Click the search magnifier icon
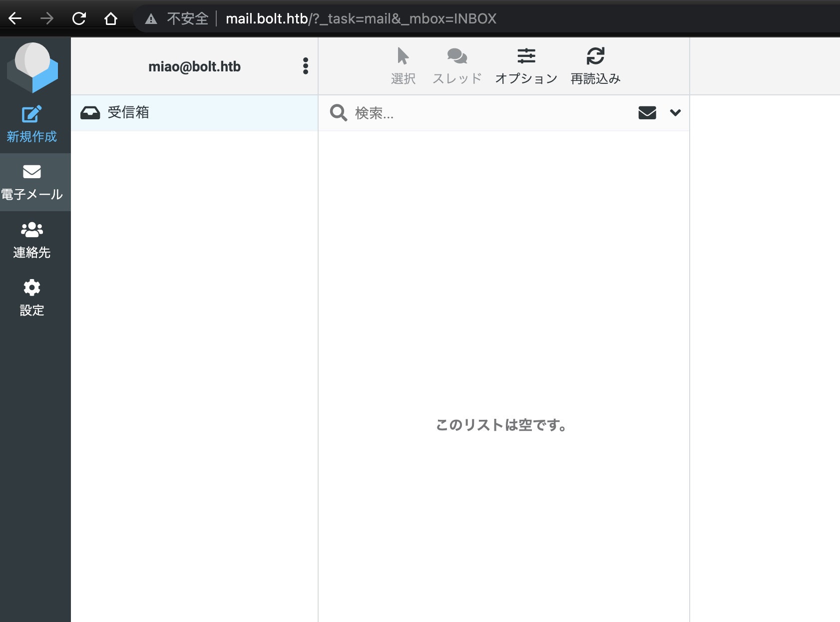 pos(339,113)
